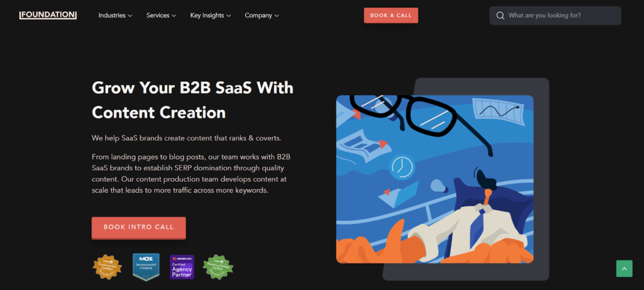The height and width of the screenshot is (290, 644).
Task: Click the Book Intro Call button
Action: point(139,228)
